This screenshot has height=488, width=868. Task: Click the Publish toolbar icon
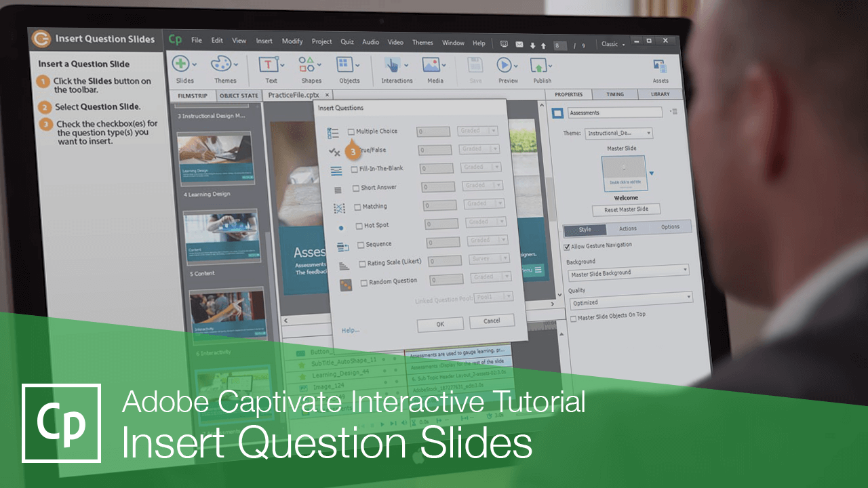[539, 64]
